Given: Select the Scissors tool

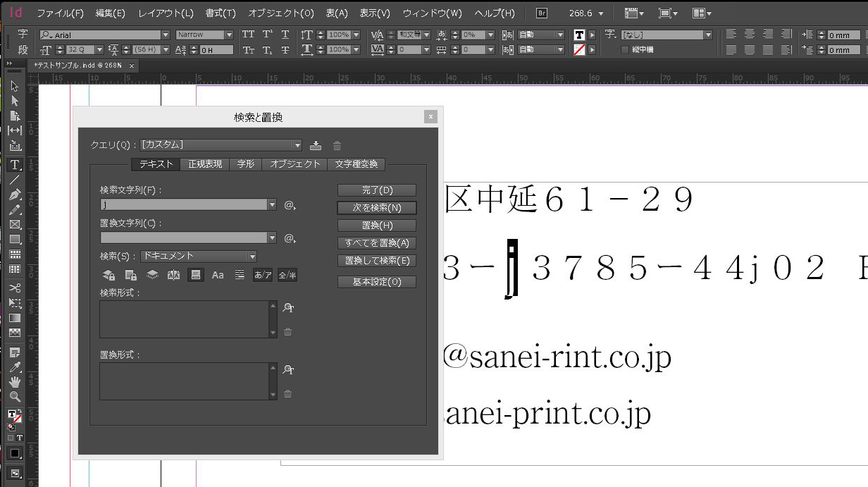Looking at the screenshot, I should [x=14, y=288].
